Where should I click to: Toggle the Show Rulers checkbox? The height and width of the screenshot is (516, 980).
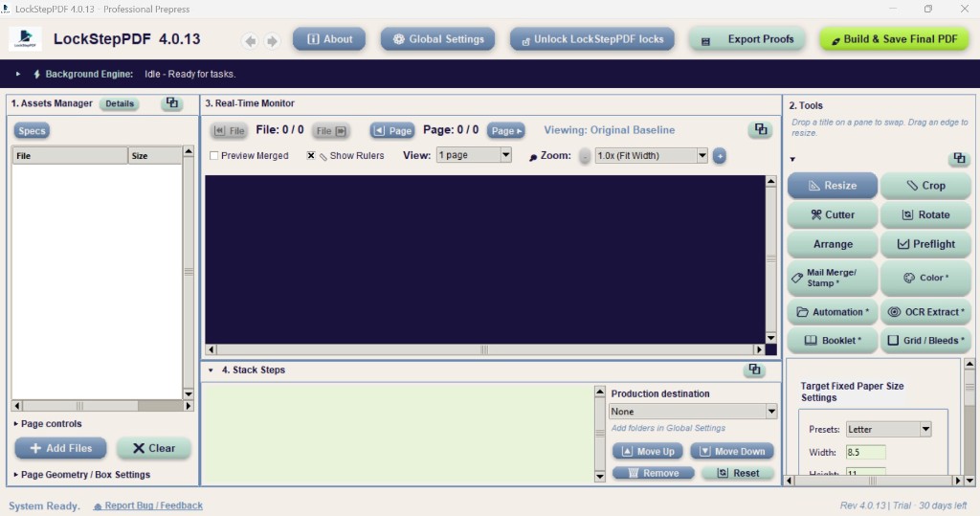(311, 156)
